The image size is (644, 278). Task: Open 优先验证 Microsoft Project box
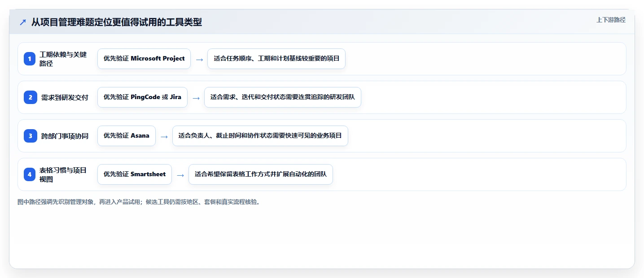pyautogui.click(x=144, y=59)
